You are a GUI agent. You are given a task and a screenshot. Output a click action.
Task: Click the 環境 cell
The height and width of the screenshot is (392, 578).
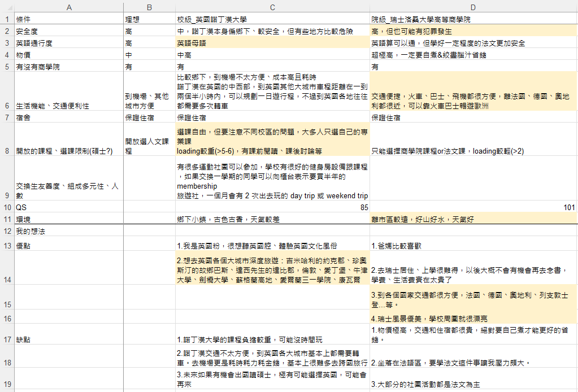tap(69, 219)
